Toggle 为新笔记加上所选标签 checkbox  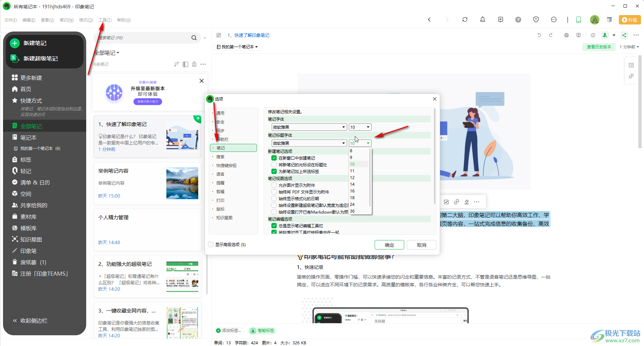tap(274, 171)
